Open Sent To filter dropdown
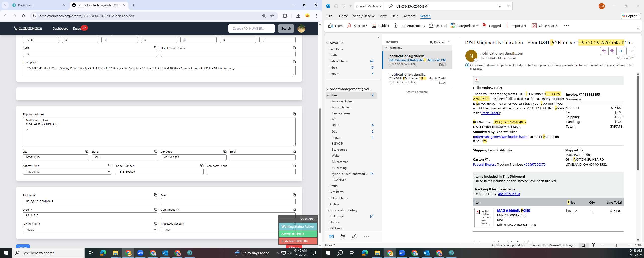 (357, 26)
